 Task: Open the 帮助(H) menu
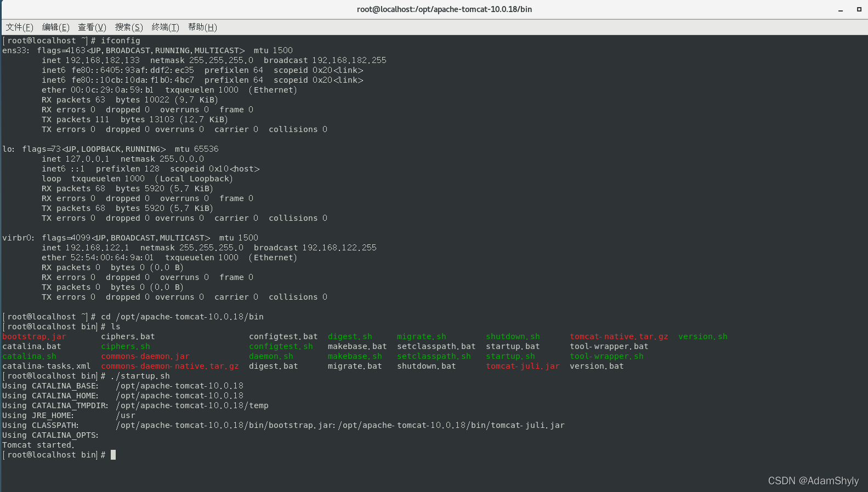tap(202, 27)
